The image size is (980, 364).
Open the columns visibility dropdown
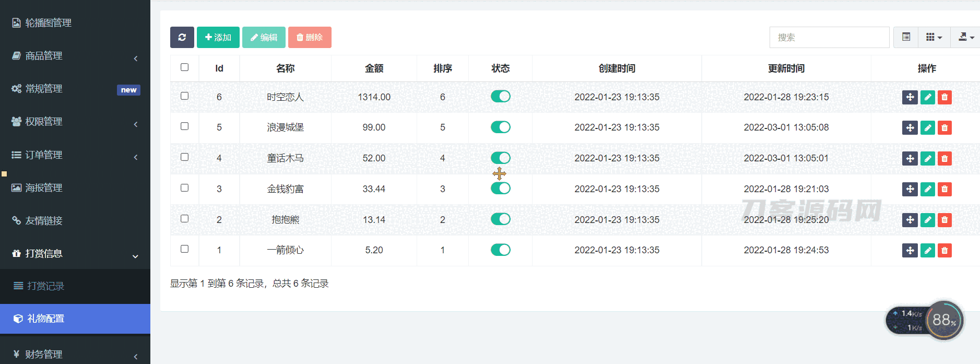pyautogui.click(x=934, y=37)
